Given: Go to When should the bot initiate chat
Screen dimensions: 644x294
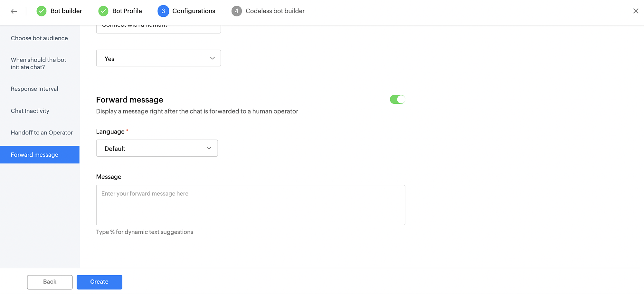Looking at the screenshot, I should pyautogui.click(x=38, y=64).
